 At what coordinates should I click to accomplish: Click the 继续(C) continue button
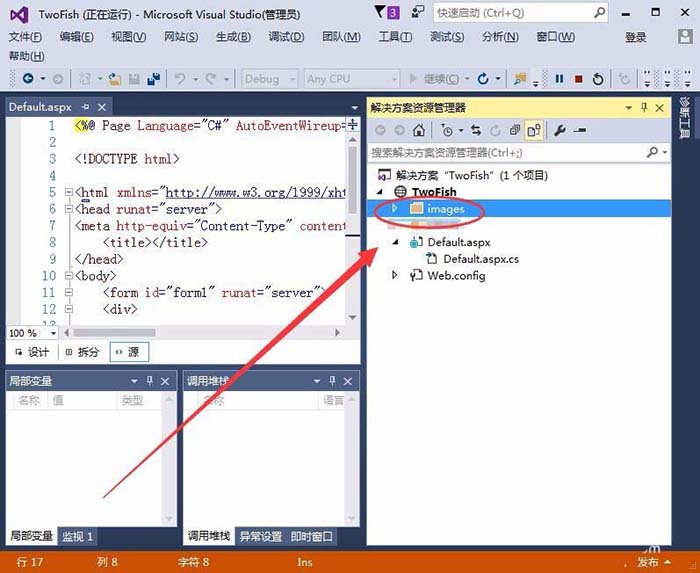[434, 79]
